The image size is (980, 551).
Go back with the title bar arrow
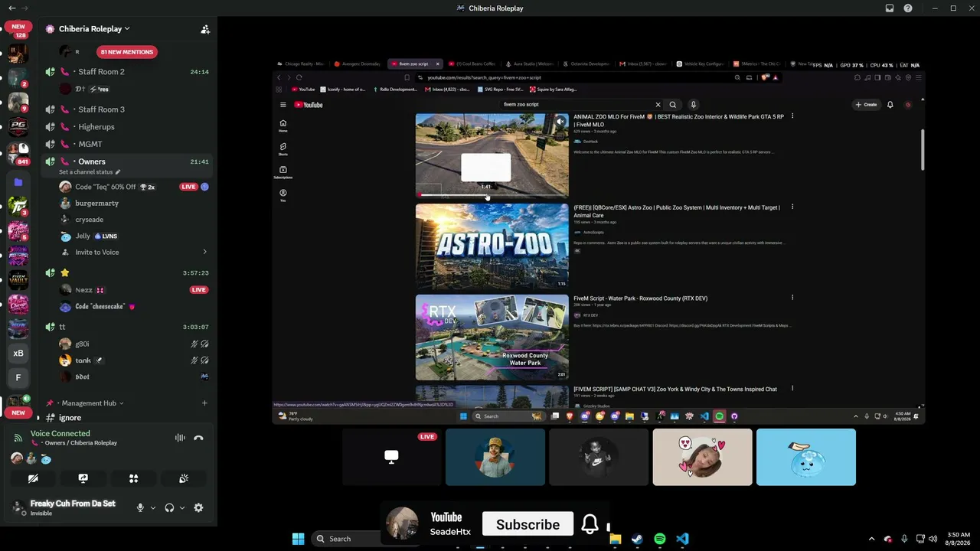click(x=11, y=8)
